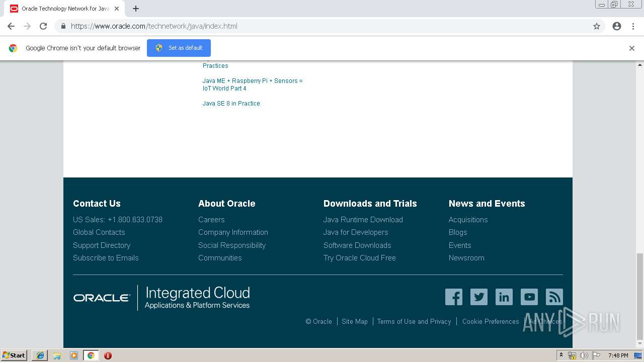
Task: Bookmark this page with the star icon
Action: 597,26
